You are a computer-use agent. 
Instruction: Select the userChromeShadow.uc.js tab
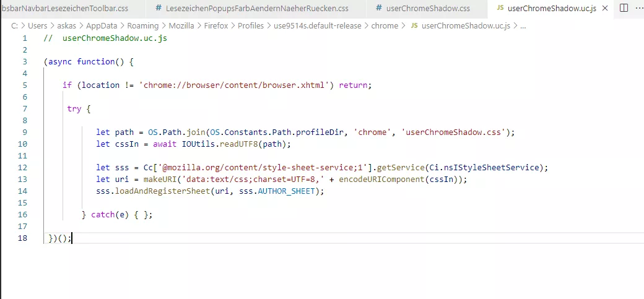tap(550, 8)
